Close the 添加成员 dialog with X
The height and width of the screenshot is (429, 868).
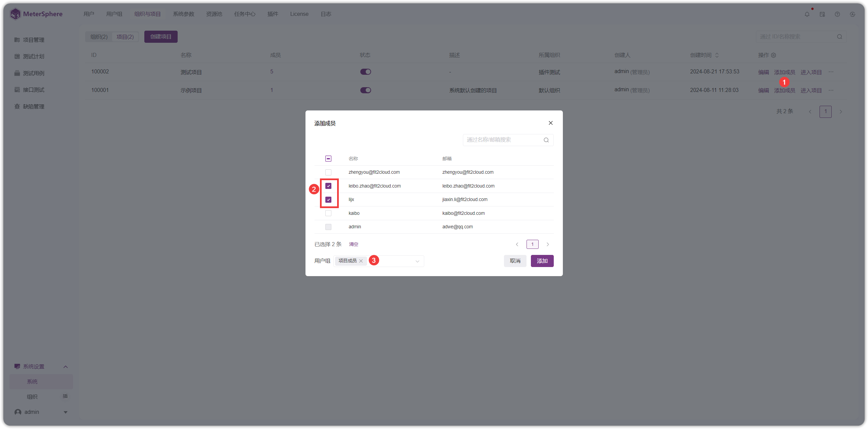pyautogui.click(x=551, y=123)
